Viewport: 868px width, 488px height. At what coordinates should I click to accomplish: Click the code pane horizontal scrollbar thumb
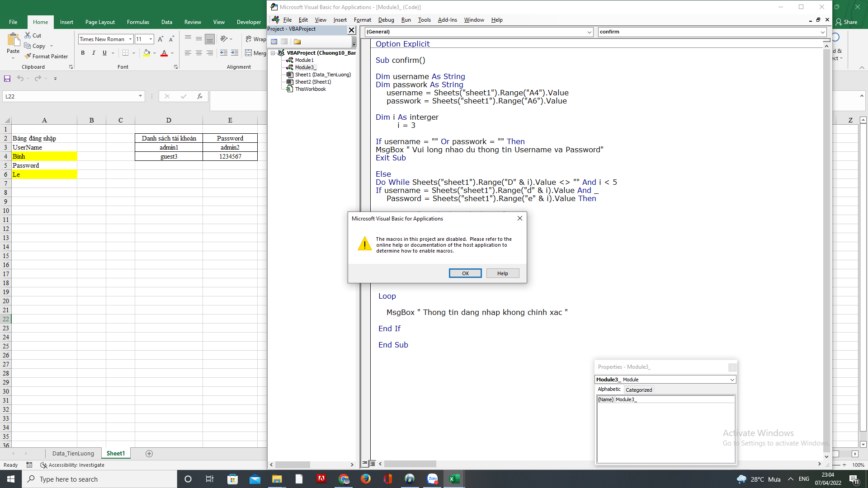pos(410,464)
